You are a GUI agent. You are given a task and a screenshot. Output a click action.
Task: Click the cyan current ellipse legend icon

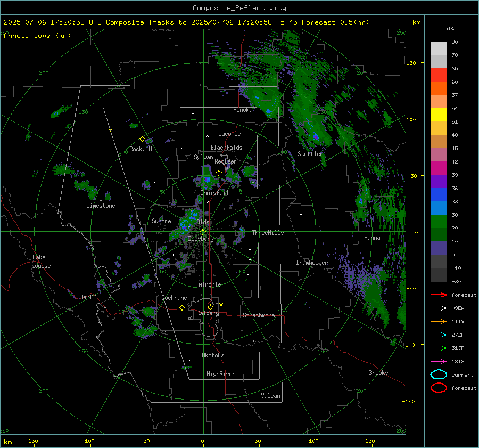439,374
